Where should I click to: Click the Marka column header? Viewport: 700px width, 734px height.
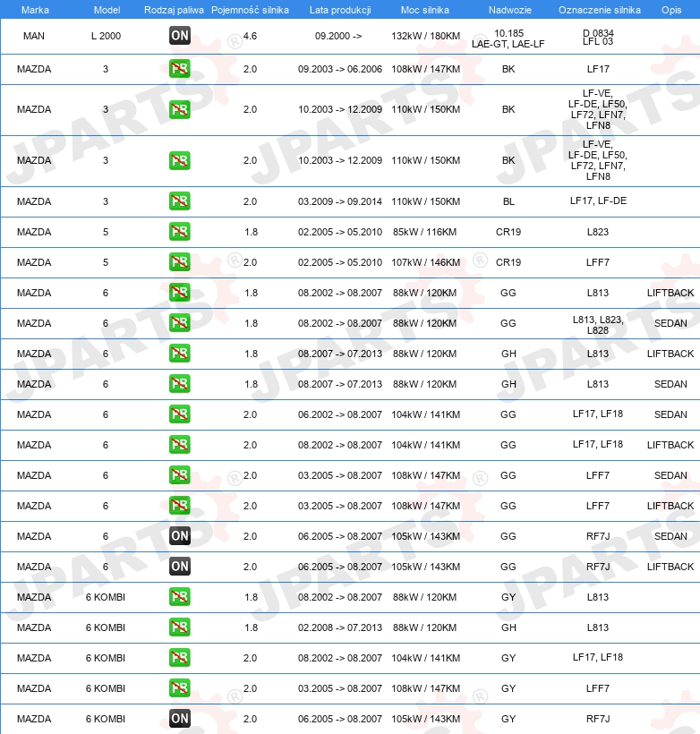35,10
